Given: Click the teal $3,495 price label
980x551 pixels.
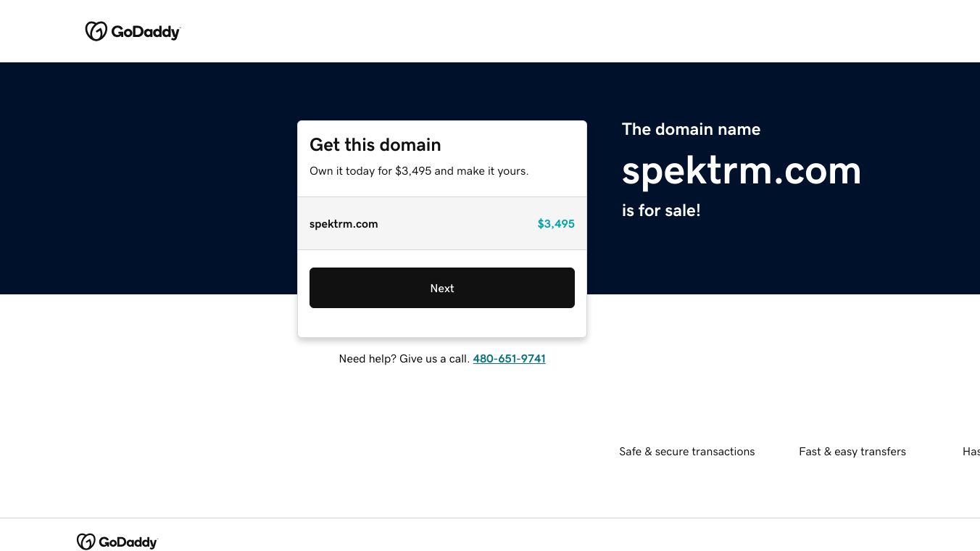Looking at the screenshot, I should tap(556, 223).
